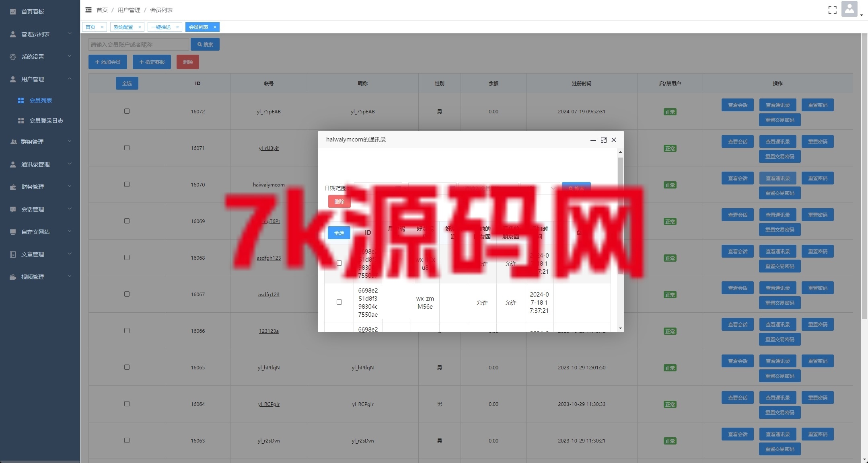Image resolution: width=868 pixels, height=463 pixels.
Task: Expand the 财务管理 sidebar menu
Action: click(40, 187)
